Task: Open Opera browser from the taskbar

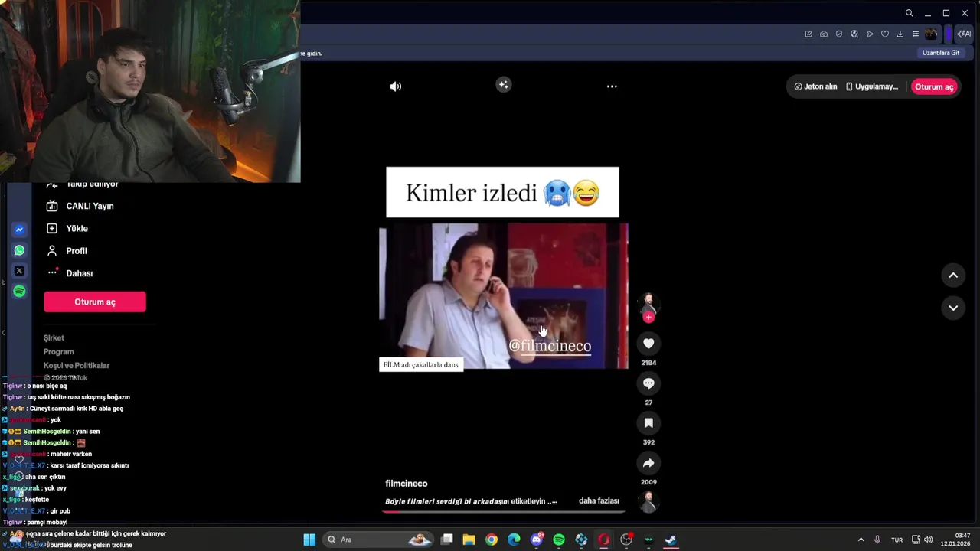Action: [x=604, y=540]
